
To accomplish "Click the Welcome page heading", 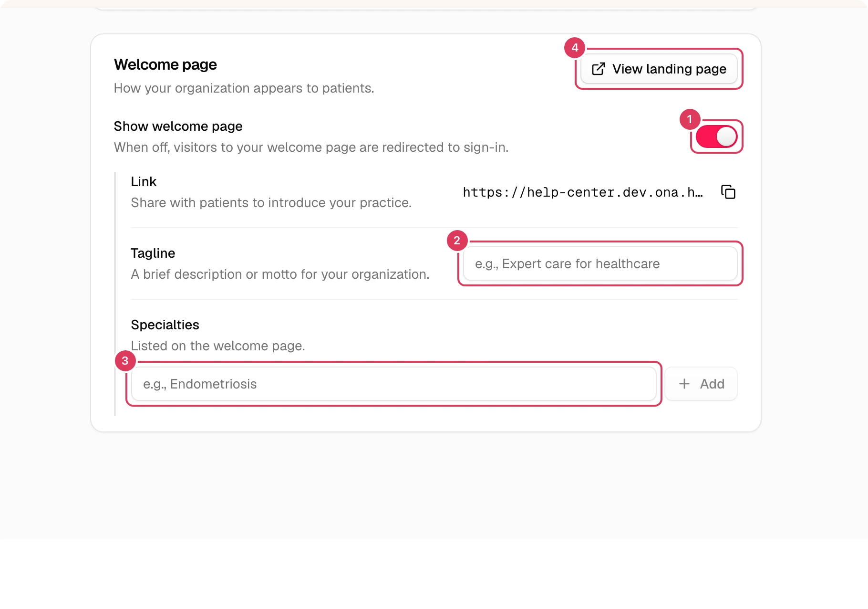I will 165,64.
